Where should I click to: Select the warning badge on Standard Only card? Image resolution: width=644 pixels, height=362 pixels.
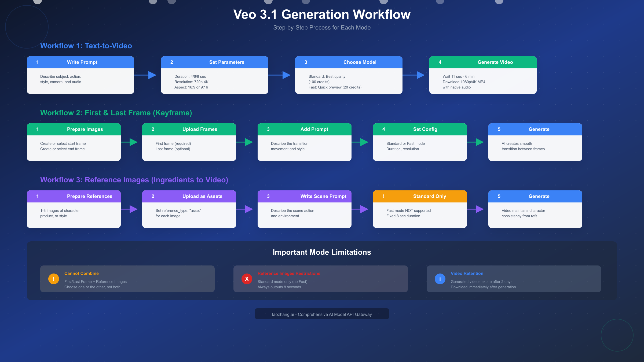383,196
